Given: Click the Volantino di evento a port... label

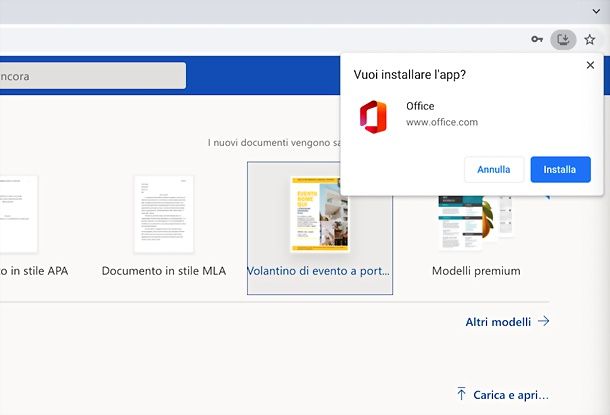Looking at the screenshot, I should click(319, 271).
